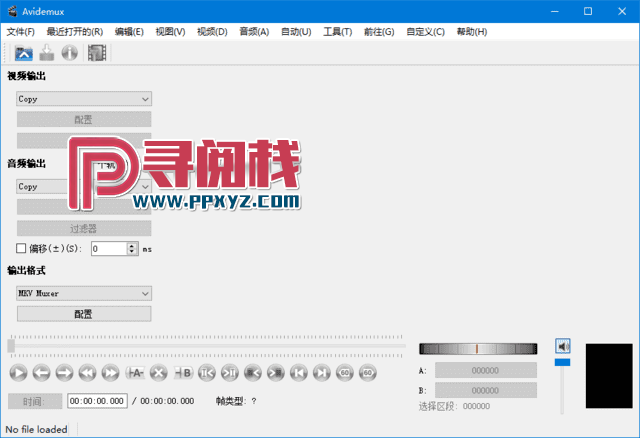
Task: Open the video filters film-strip icon
Action: point(97,53)
